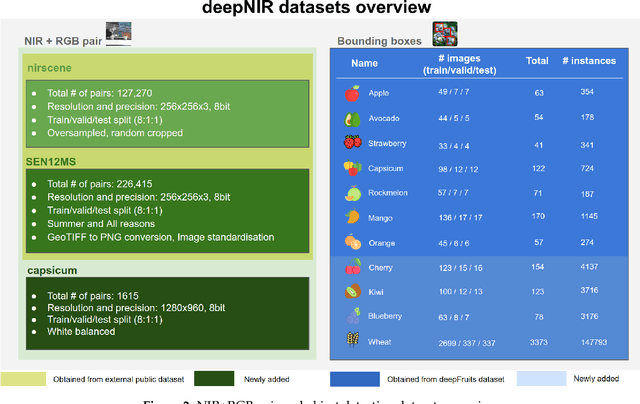Click the dark green Newly added swatch
The image size is (640, 404).
(x=214, y=379)
